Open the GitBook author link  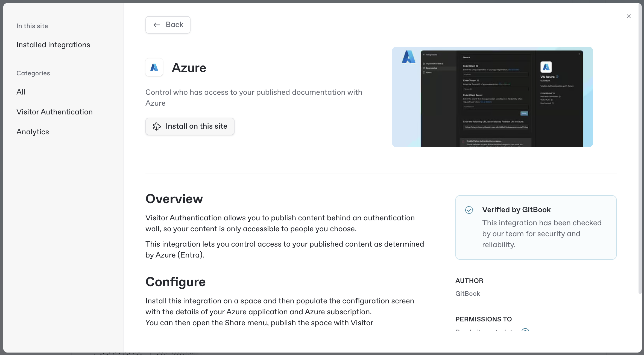pyautogui.click(x=467, y=294)
